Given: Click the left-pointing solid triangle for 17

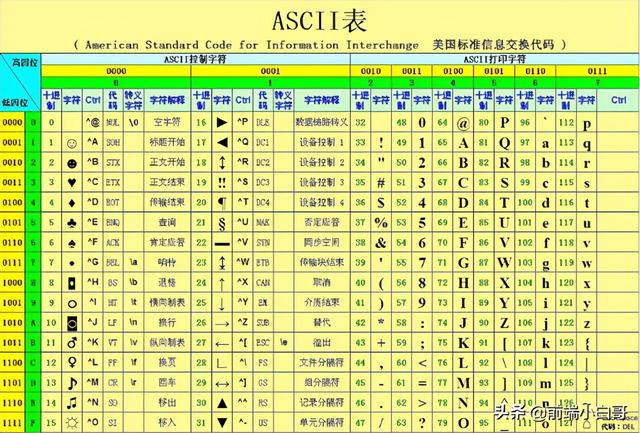Looking at the screenshot, I should (x=222, y=142).
